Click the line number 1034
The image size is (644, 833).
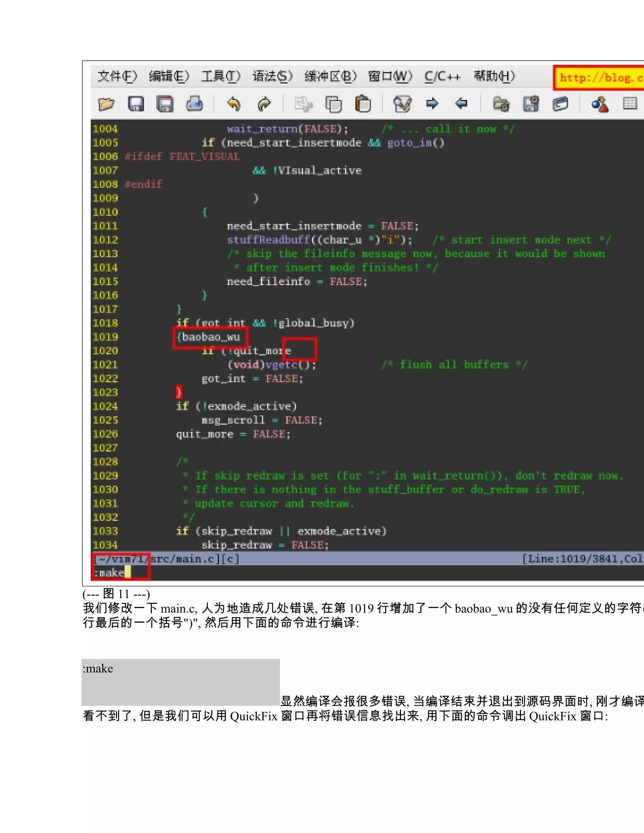tap(105, 545)
